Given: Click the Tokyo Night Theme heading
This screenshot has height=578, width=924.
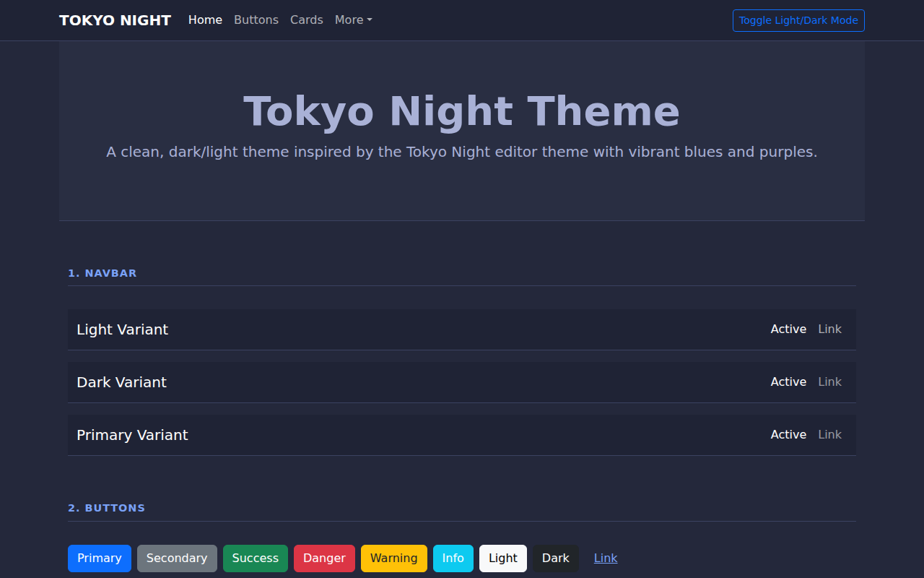Looking at the screenshot, I should click(462, 112).
